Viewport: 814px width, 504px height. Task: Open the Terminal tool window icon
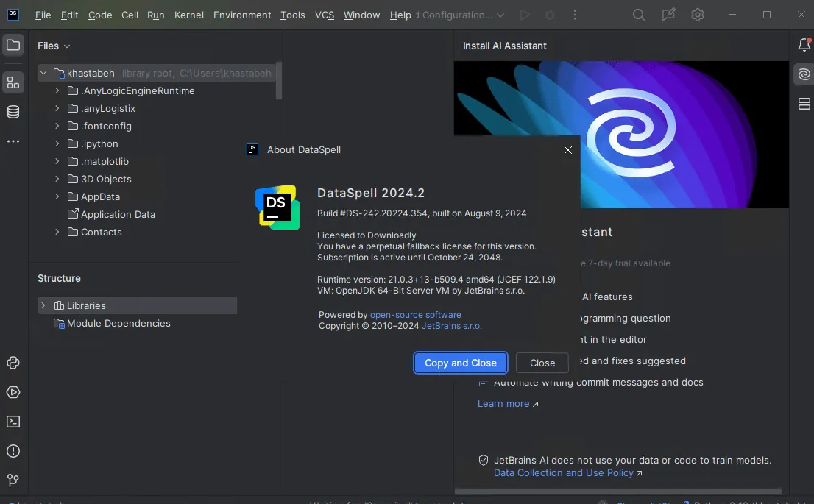(x=13, y=422)
